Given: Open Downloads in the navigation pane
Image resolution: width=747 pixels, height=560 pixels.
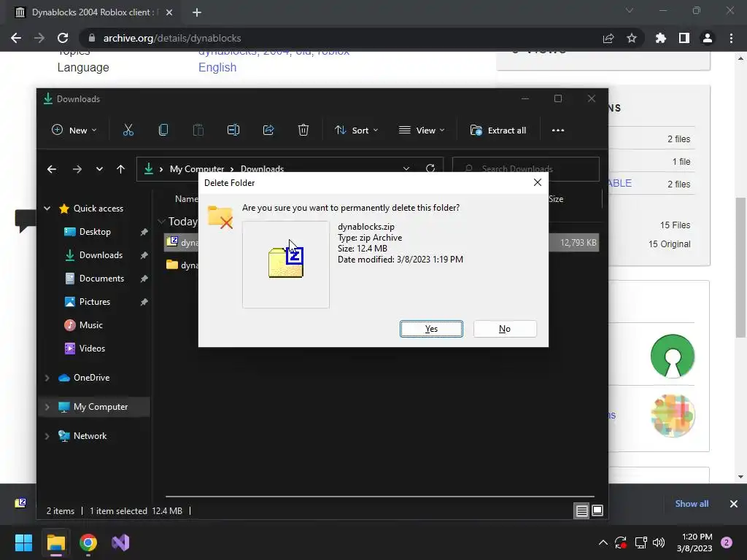Looking at the screenshot, I should point(101,255).
